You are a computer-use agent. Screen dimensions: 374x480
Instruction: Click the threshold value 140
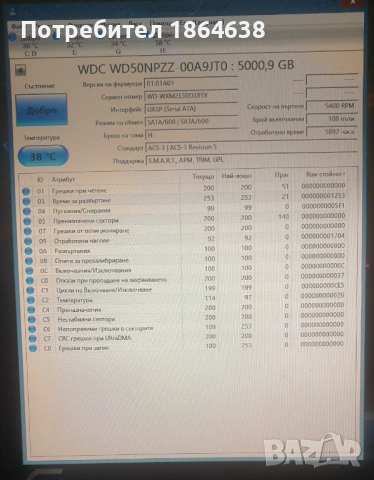click(x=284, y=217)
